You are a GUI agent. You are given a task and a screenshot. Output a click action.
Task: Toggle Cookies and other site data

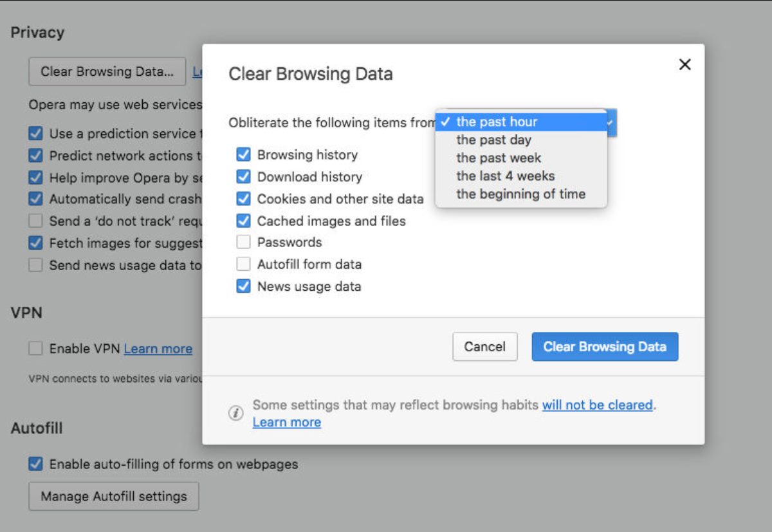tap(243, 199)
